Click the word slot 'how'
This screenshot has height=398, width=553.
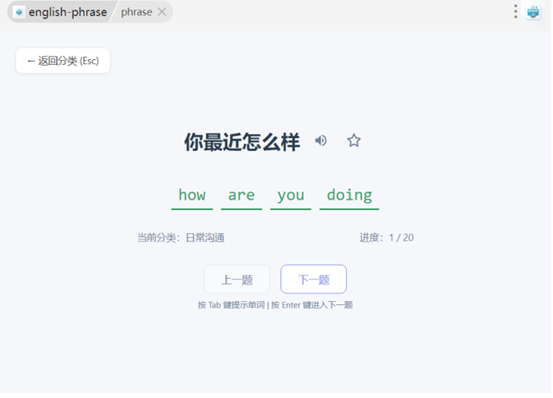coord(192,196)
